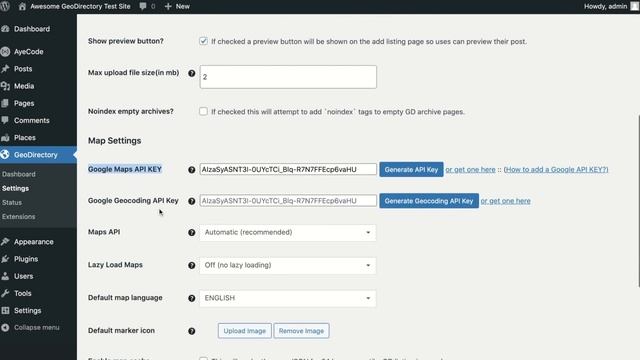Viewport: 640px width, 360px height.
Task: Enable the Noindex empty archives checkbox
Action: click(203, 111)
